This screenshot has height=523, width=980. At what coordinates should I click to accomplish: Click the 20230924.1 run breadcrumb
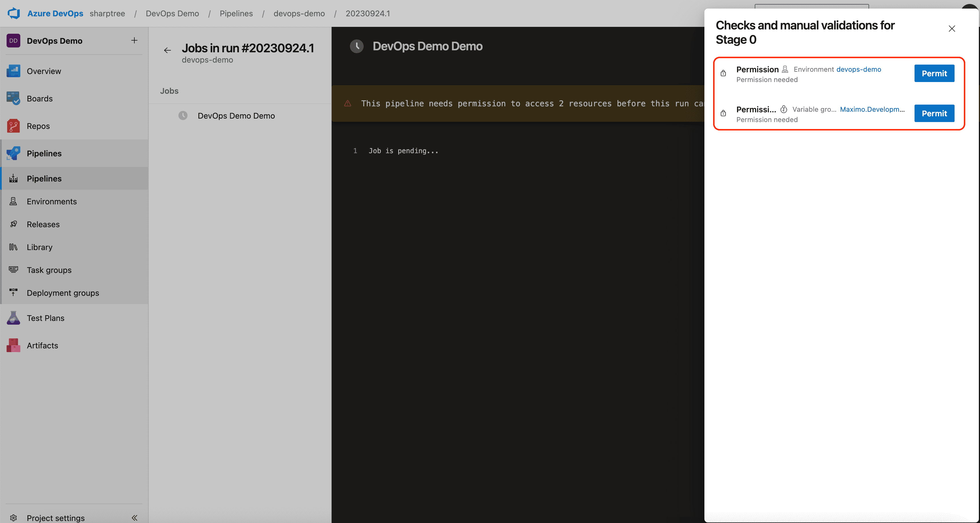(x=368, y=13)
